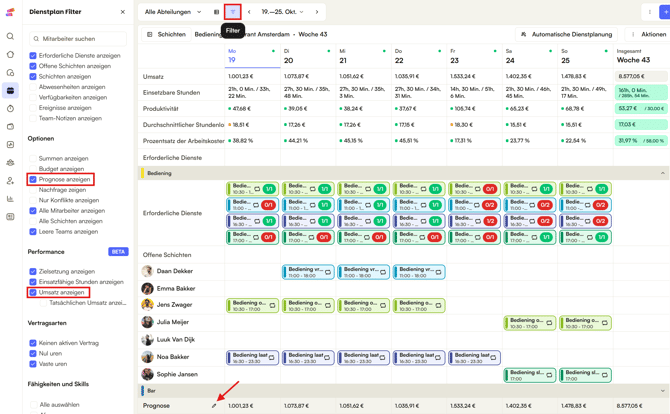The width and height of the screenshot is (670, 414).
Task: Click the Filter icon in the toolbar
Action: tap(233, 12)
